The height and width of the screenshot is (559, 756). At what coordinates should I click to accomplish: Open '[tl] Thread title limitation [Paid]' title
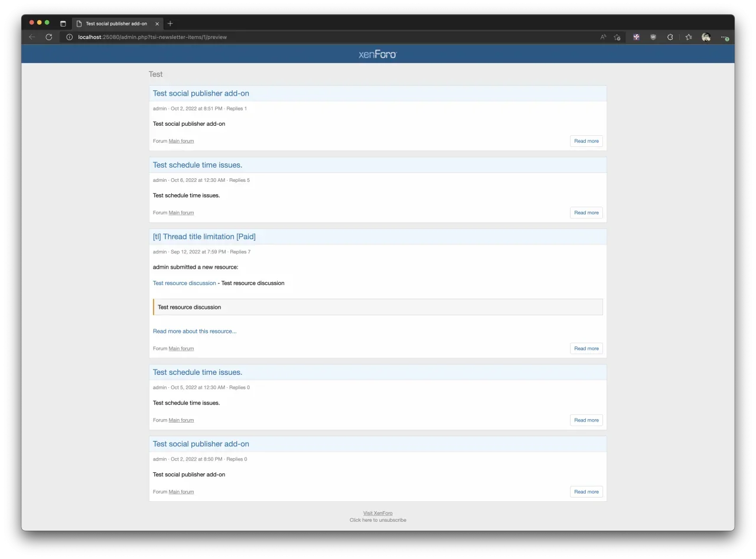click(204, 237)
